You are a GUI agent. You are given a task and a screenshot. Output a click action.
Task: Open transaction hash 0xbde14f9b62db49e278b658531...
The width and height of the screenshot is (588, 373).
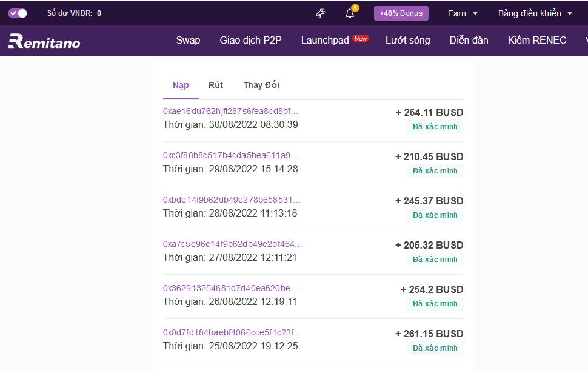point(232,200)
